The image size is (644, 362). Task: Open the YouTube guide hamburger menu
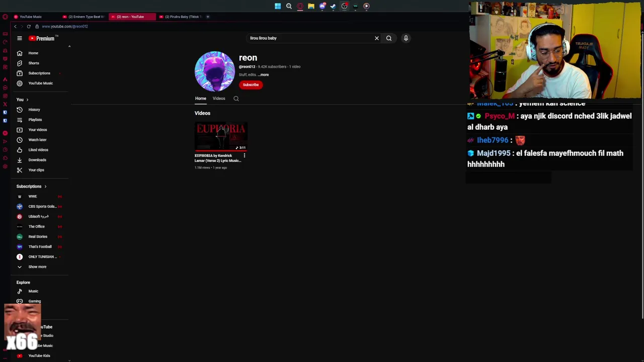pyautogui.click(x=20, y=38)
